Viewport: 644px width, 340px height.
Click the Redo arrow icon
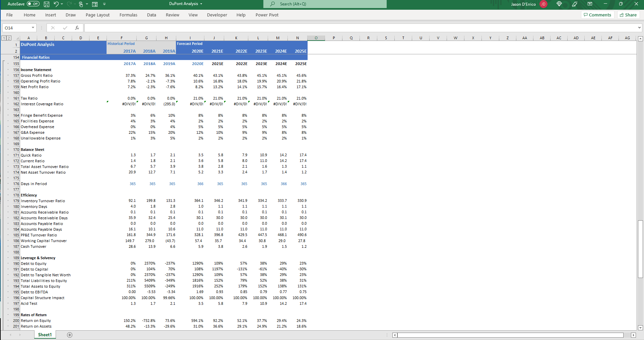[69, 4]
